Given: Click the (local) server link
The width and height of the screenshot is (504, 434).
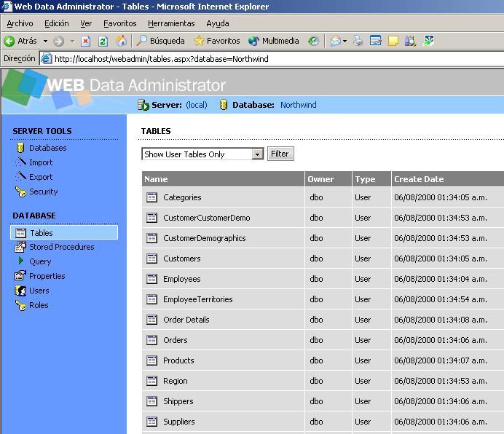Looking at the screenshot, I should [197, 105].
